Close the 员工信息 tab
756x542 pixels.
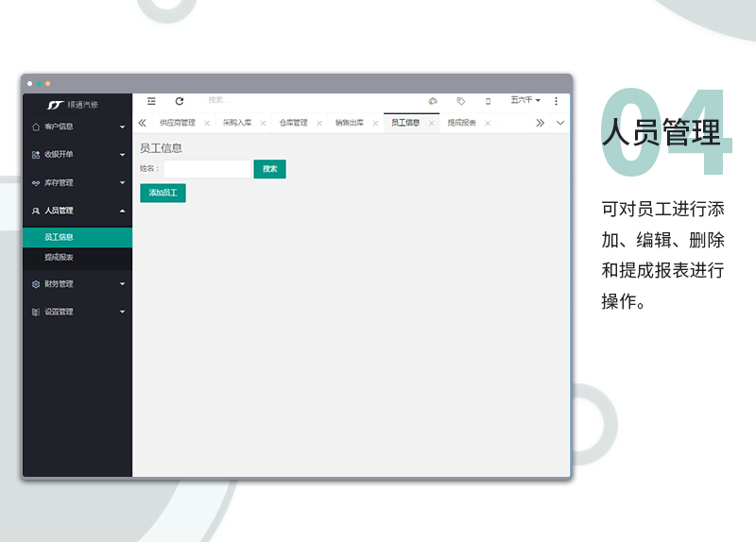(432, 124)
